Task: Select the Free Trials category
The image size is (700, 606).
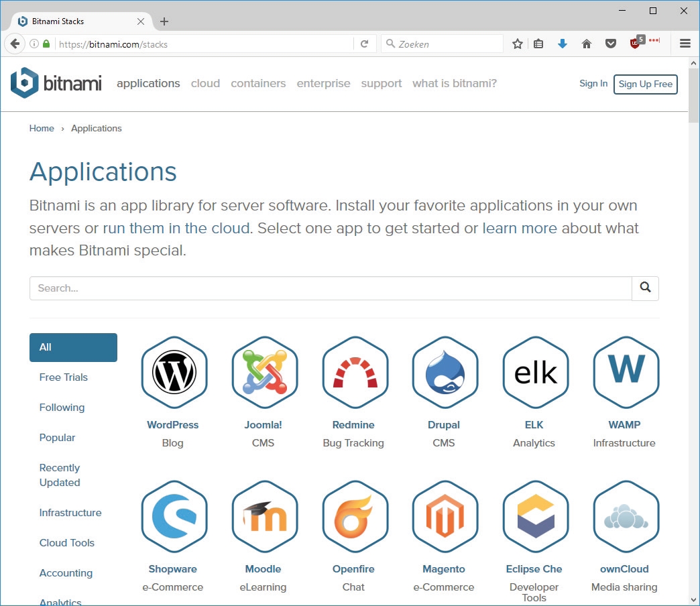Action: [64, 377]
